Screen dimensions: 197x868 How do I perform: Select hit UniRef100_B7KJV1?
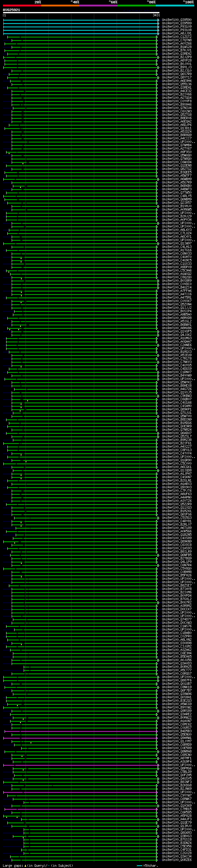point(177,50)
